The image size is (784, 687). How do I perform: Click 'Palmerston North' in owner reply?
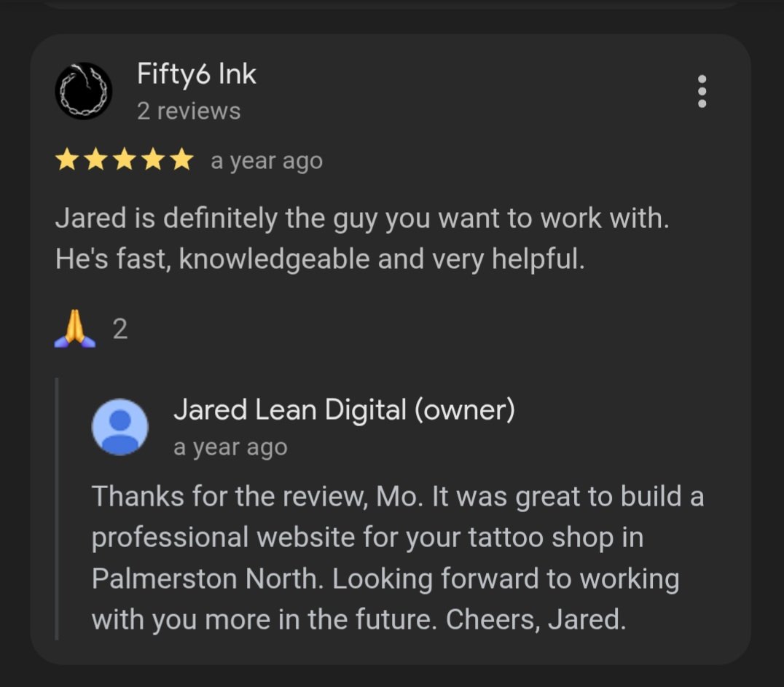tap(205, 578)
